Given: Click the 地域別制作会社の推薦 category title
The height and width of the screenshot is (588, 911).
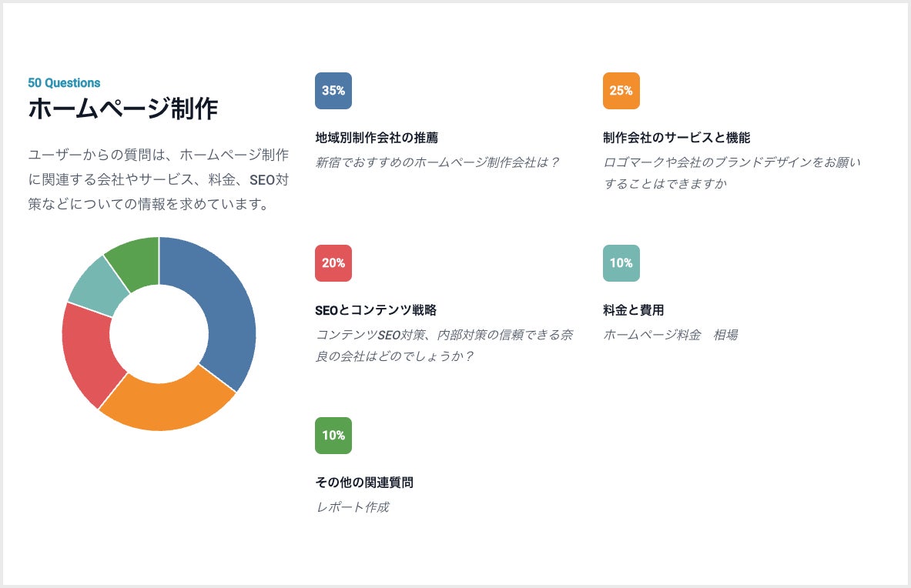Looking at the screenshot, I should click(377, 138).
